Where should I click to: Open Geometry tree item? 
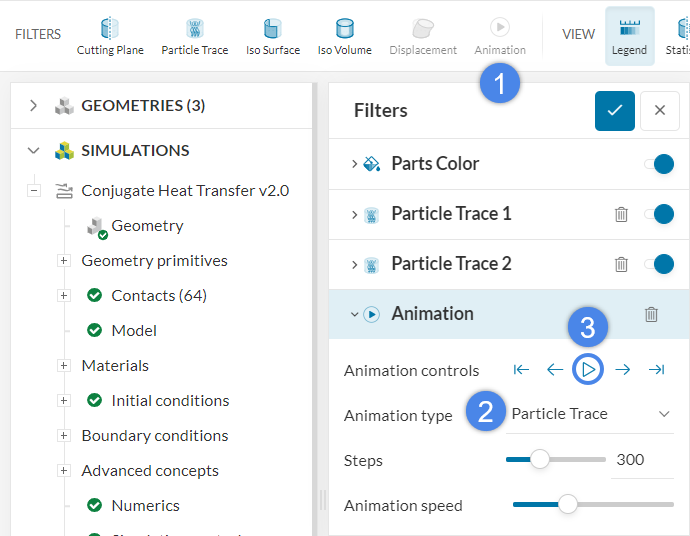[147, 226]
